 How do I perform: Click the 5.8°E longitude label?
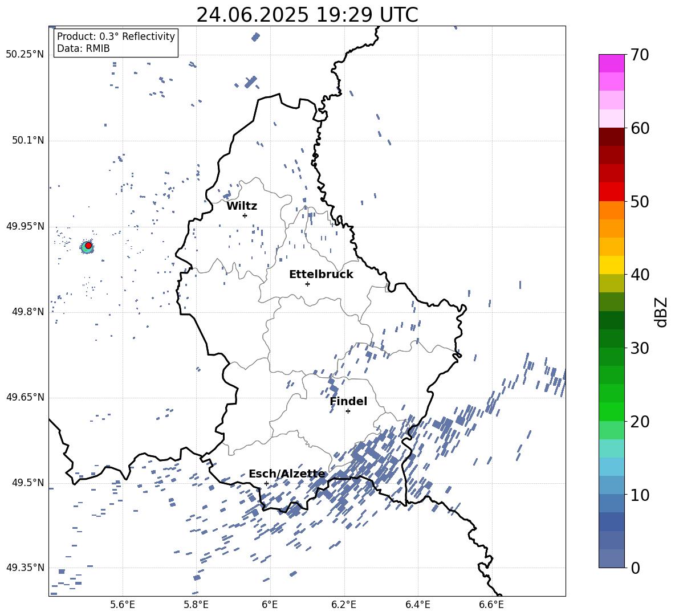[196, 605]
